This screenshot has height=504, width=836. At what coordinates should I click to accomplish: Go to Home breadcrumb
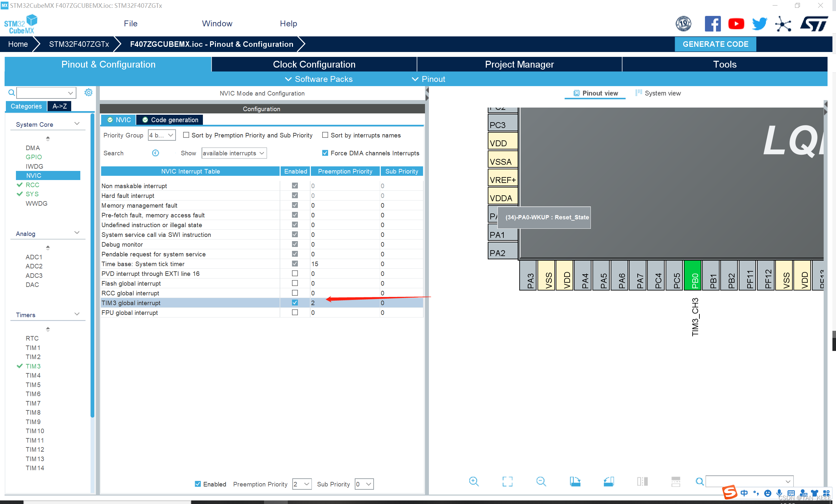[18, 44]
